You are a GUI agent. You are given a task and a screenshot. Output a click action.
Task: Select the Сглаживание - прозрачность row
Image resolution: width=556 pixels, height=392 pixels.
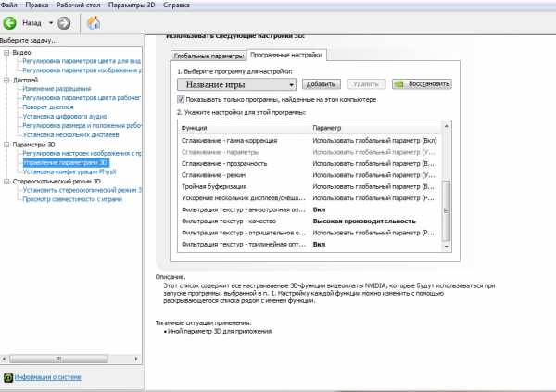[310, 163]
